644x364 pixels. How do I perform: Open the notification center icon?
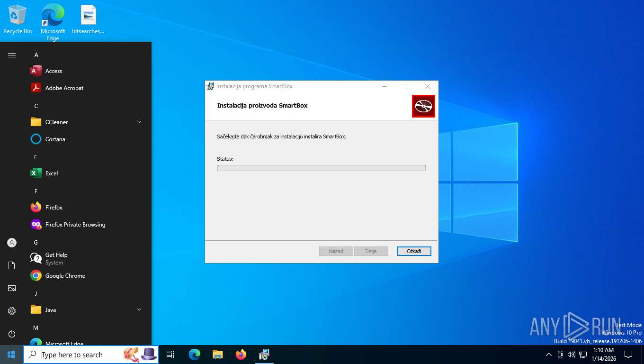(628, 355)
